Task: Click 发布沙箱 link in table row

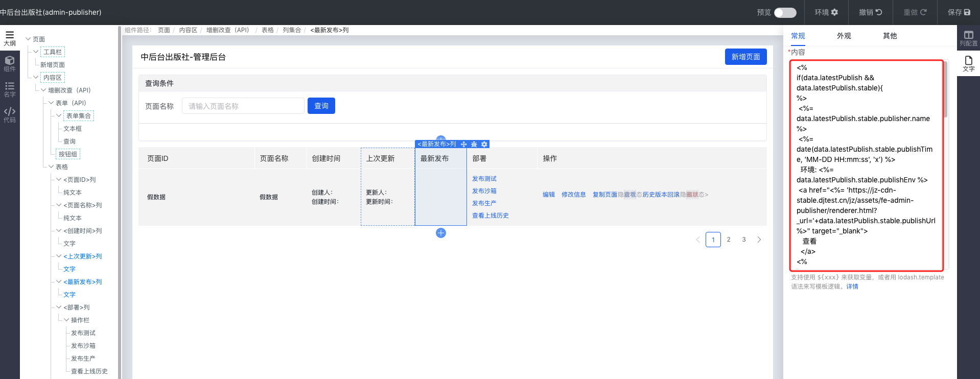Action: click(x=484, y=191)
